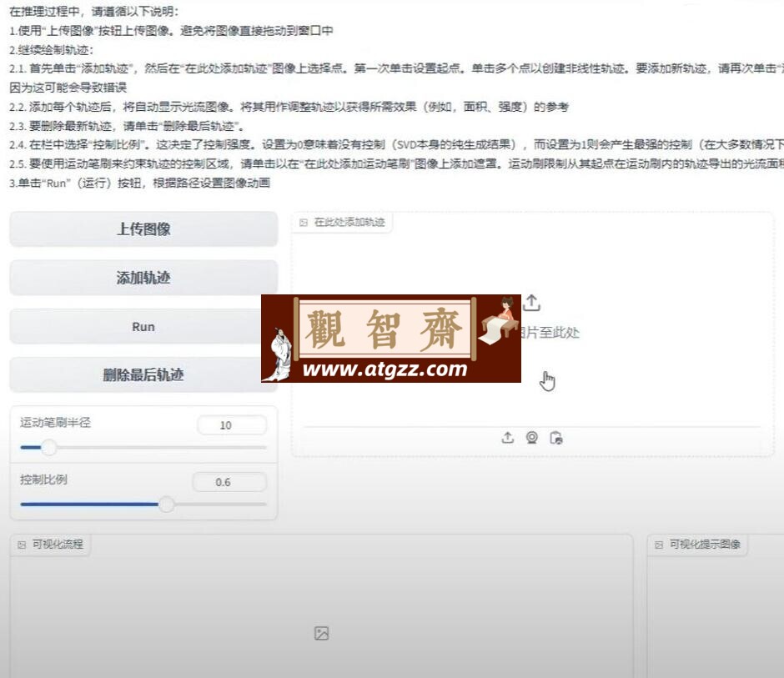The width and height of the screenshot is (784, 678).
Task: Click the line 因为这可能会导致错误
Action: pos(68,88)
